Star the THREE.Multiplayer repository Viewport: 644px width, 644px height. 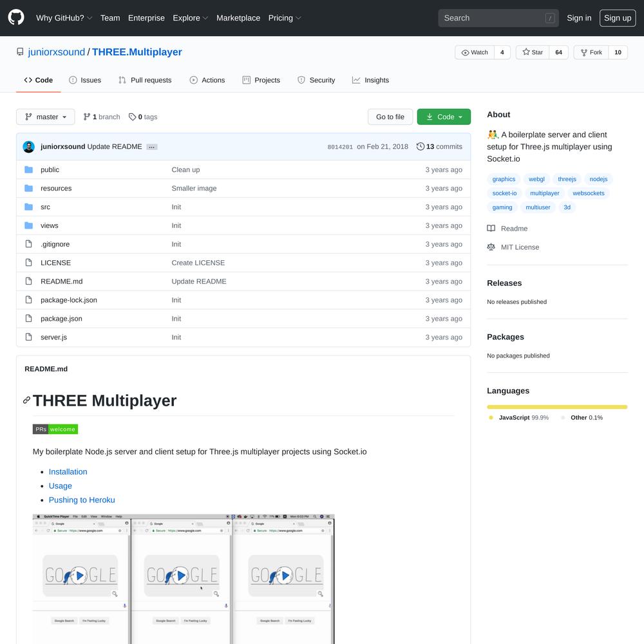(533, 52)
